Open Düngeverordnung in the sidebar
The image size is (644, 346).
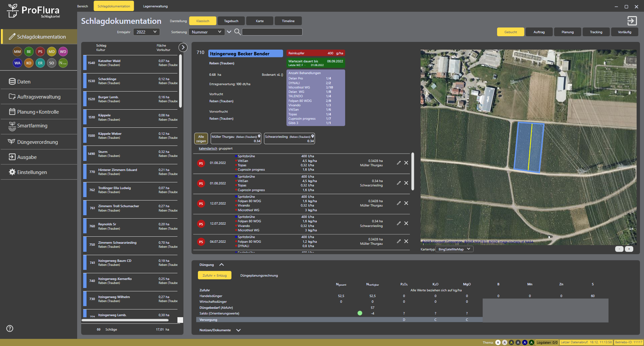[37, 142]
